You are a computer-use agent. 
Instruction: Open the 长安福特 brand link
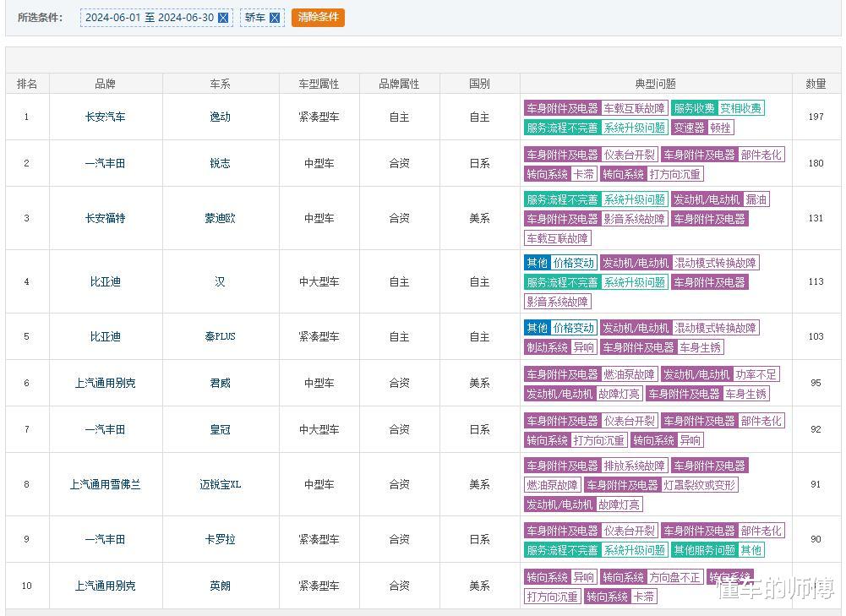tap(105, 218)
